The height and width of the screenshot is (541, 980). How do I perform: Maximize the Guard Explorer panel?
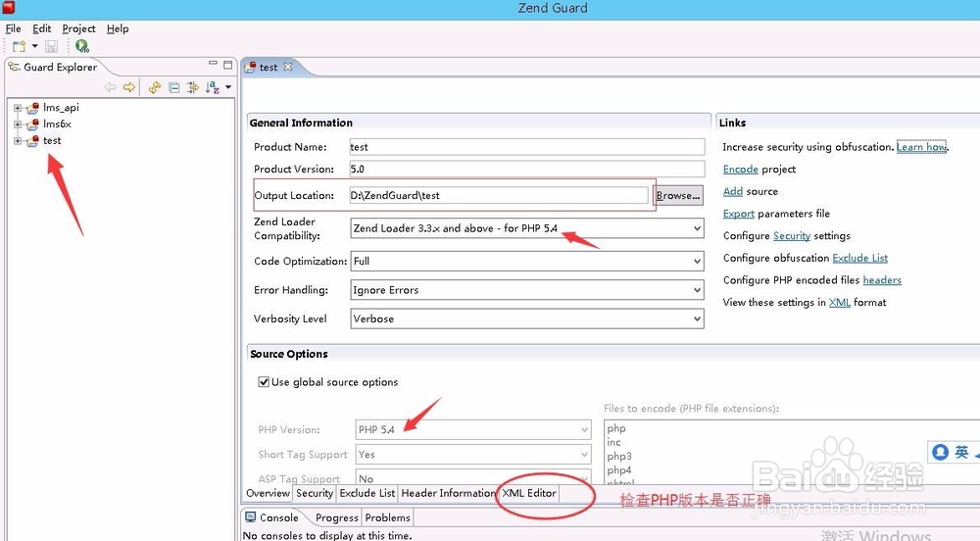tap(227, 65)
